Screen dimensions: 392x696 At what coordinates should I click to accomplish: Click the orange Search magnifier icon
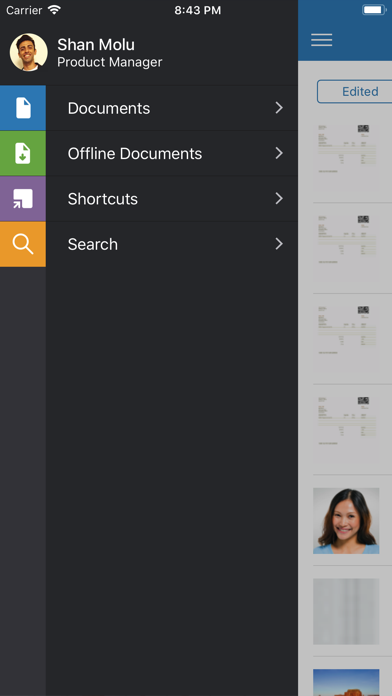(x=23, y=244)
